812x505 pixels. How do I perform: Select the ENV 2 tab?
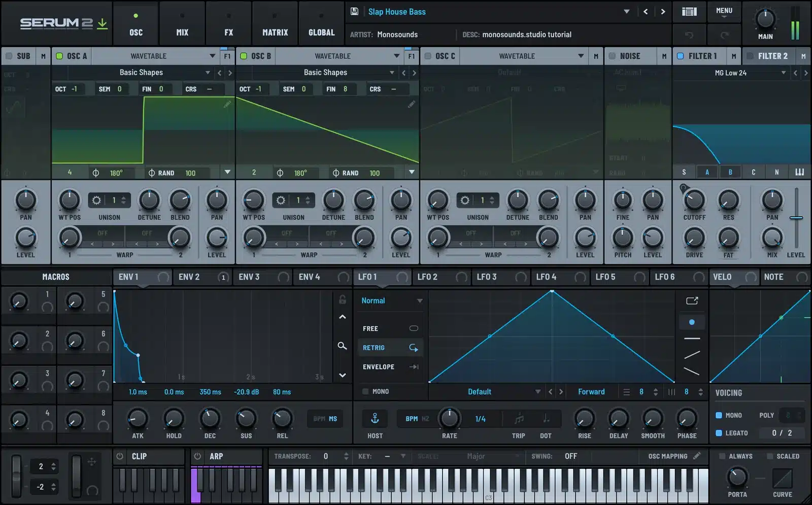(202, 277)
